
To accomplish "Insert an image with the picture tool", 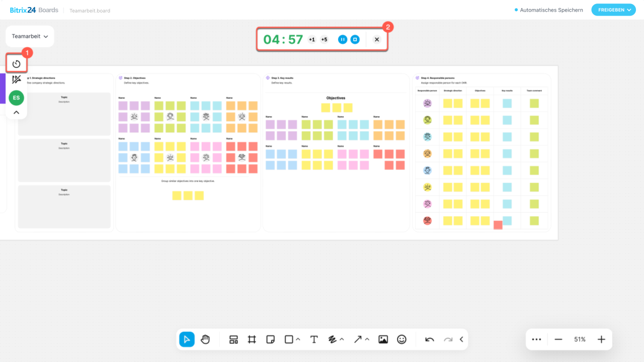I will click(383, 339).
